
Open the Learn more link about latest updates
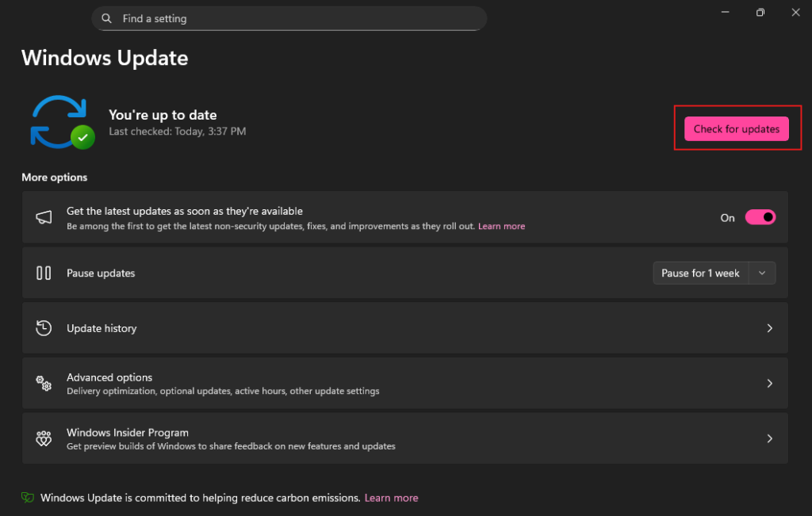click(x=501, y=225)
